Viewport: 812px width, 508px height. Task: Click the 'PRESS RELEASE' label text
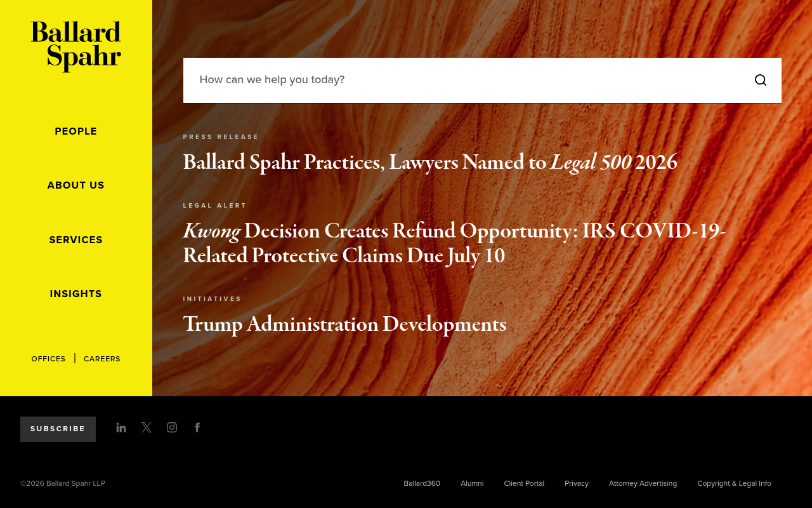(221, 137)
